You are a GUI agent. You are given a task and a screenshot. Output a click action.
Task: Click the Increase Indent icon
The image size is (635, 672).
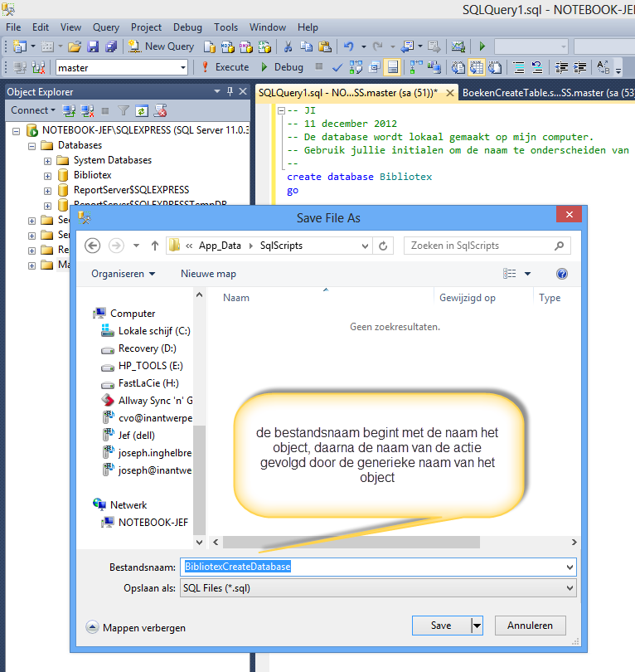579,68
